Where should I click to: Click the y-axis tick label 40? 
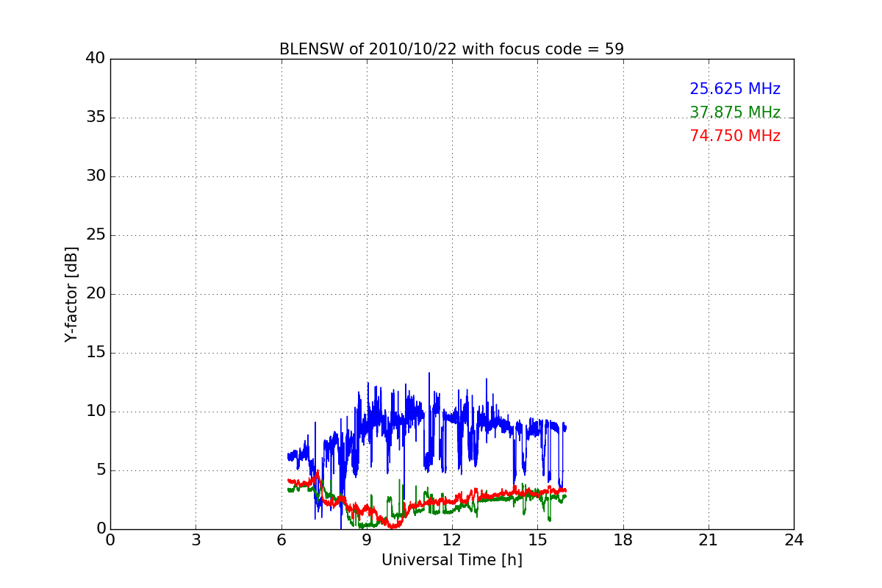(96, 59)
